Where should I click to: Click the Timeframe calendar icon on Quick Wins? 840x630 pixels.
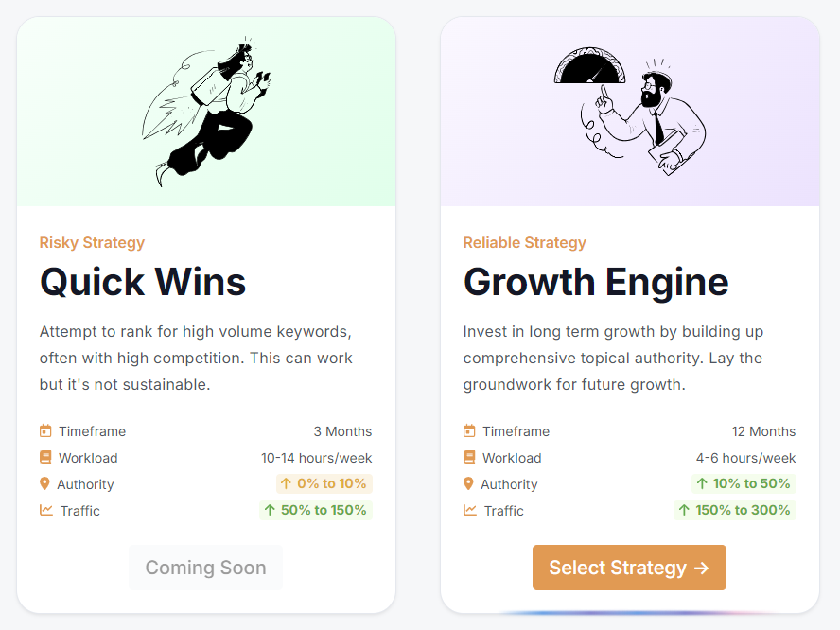click(44, 430)
